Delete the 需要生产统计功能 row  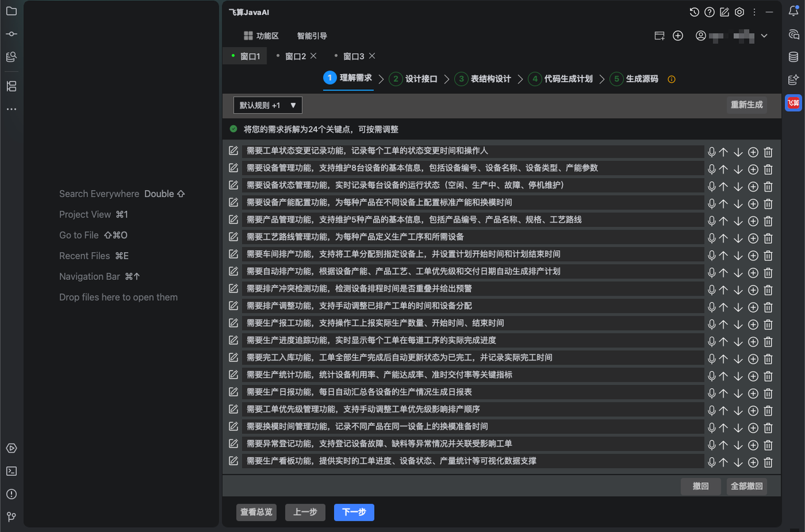point(768,375)
